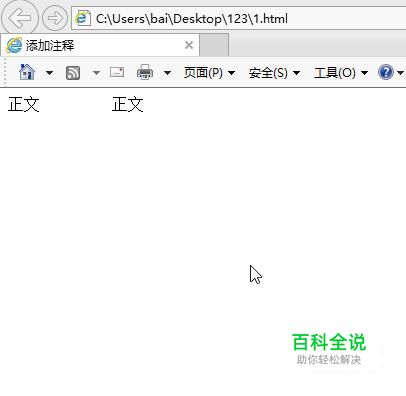Click the page icon in the address bar
This screenshot has height=396, width=406.
coord(83,18)
